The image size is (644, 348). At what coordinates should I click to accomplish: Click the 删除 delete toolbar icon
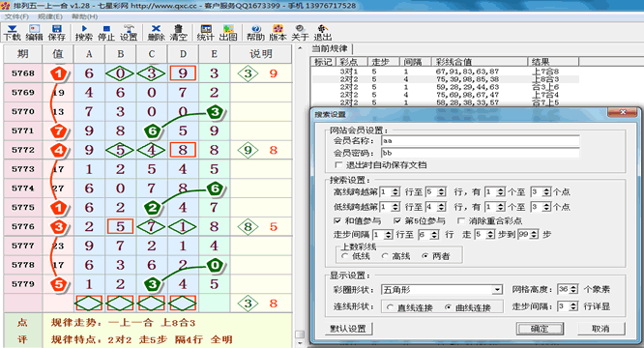[156, 33]
